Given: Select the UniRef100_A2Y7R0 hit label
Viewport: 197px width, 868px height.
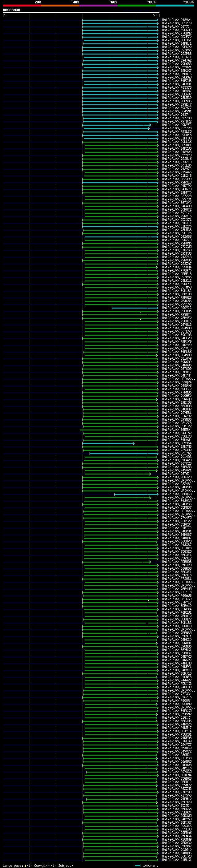Looking at the screenshot, I should pos(177,128).
